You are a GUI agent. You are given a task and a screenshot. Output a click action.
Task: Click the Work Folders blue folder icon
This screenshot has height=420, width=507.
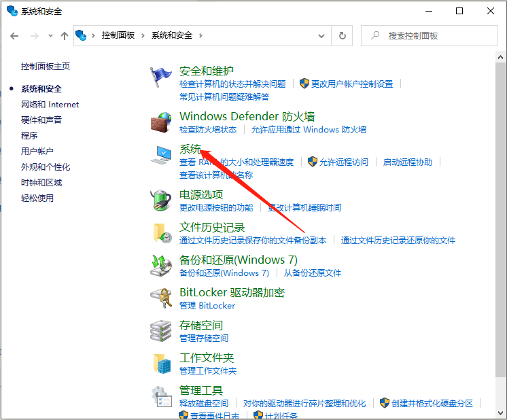pos(162,364)
